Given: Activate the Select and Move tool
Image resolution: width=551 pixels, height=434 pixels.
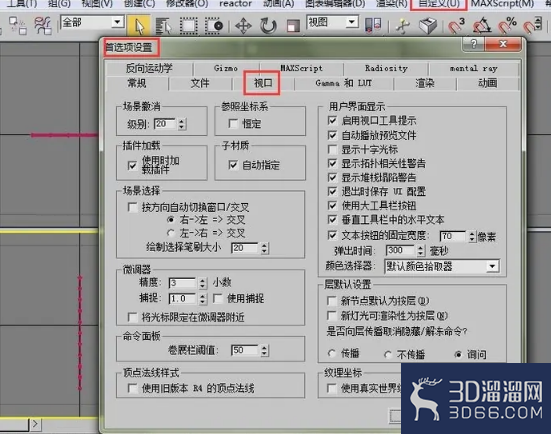Looking at the screenshot, I should click(243, 26).
